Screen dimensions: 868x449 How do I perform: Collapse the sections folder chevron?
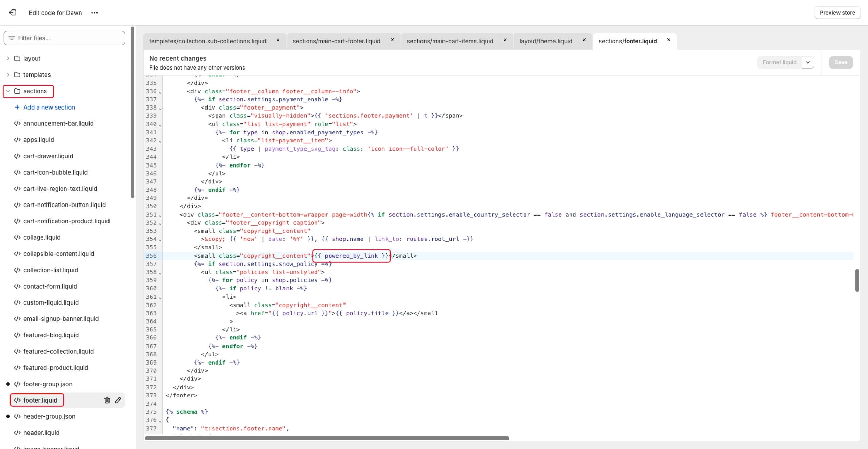8,91
